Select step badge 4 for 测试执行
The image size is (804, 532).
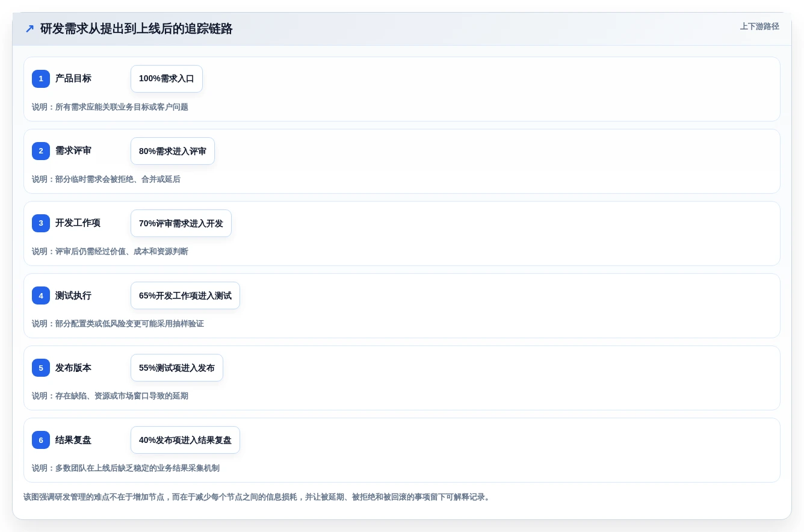(x=41, y=295)
